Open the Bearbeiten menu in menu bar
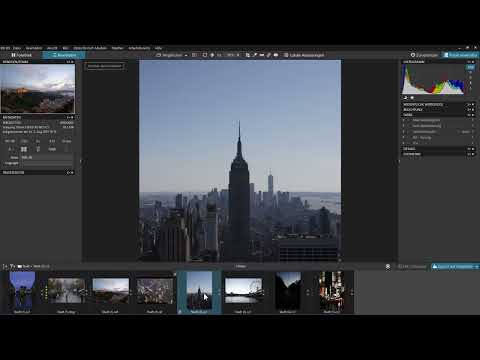Image resolution: width=480 pixels, height=360 pixels. coord(34,48)
